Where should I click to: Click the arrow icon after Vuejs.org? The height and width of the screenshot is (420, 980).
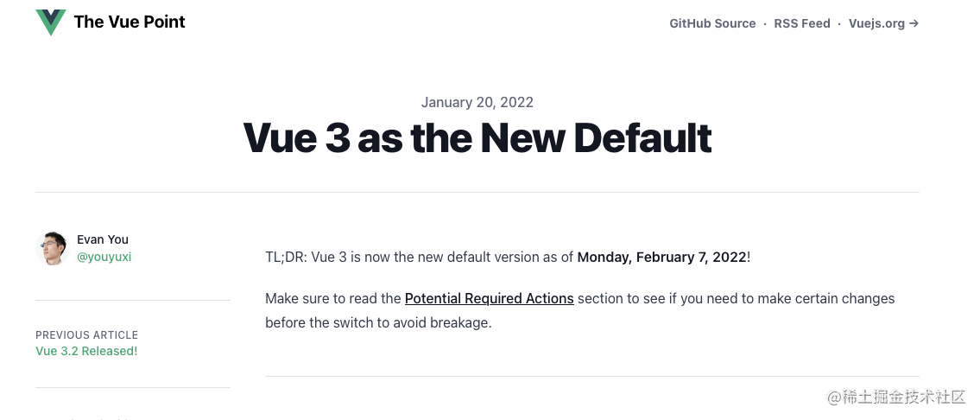tap(914, 24)
